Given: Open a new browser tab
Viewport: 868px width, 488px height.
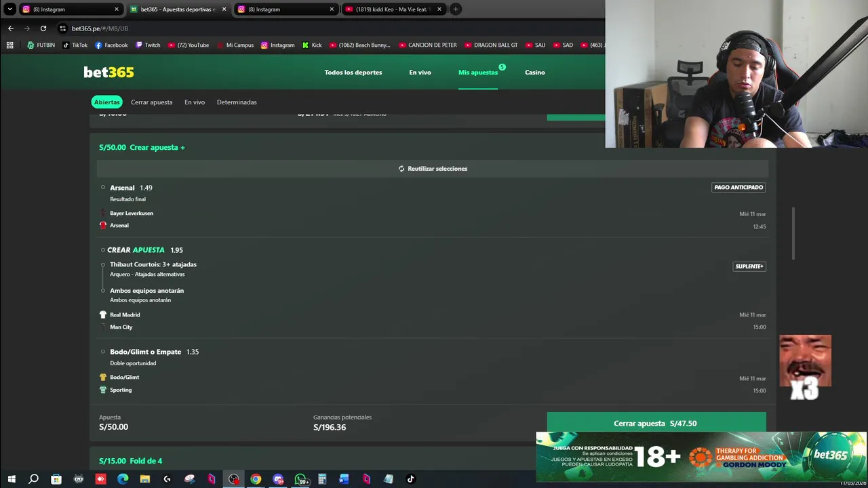Looking at the screenshot, I should tap(456, 9).
